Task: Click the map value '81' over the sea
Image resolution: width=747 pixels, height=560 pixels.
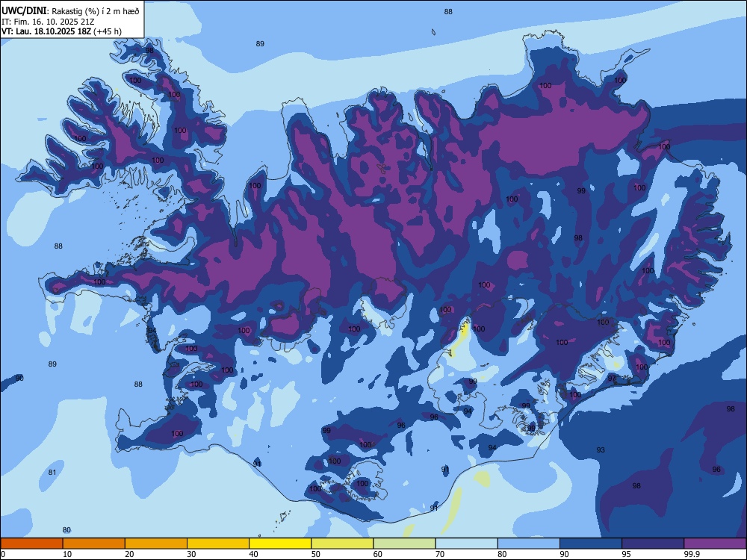Action: [x=52, y=473]
